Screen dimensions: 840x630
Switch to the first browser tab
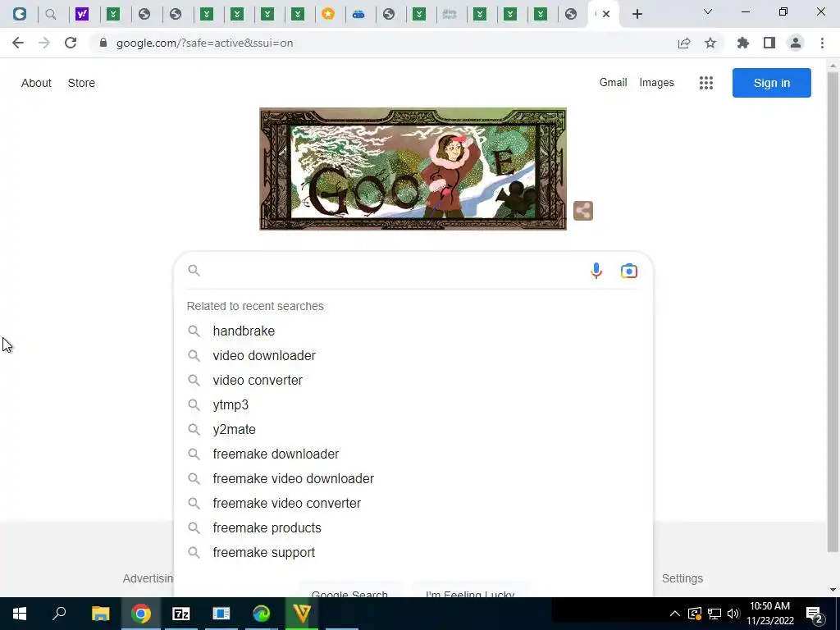pos(20,14)
